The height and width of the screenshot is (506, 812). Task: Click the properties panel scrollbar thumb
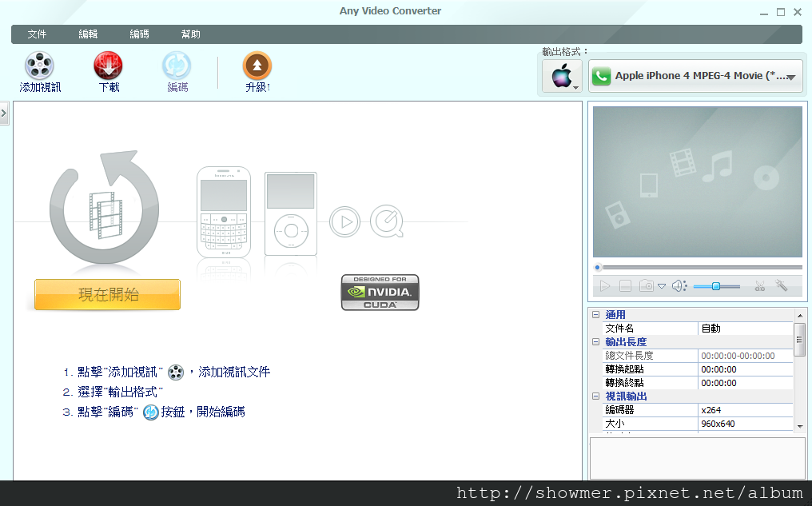point(800,340)
